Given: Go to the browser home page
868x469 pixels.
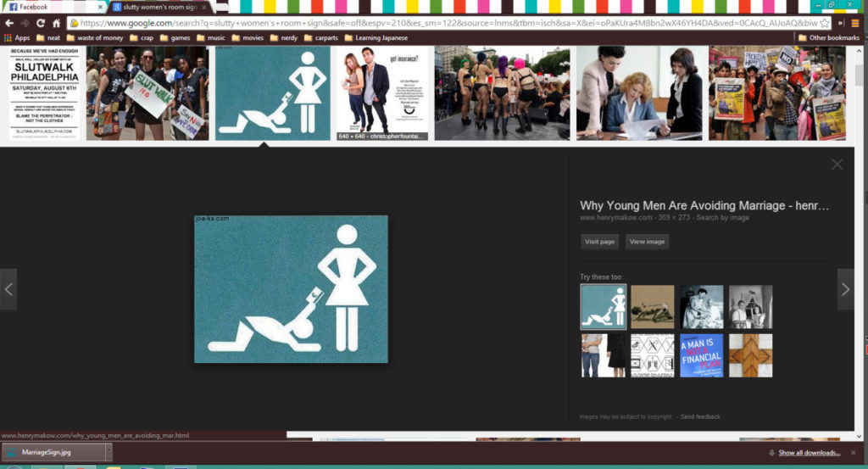Looking at the screenshot, I should click(57, 23).
